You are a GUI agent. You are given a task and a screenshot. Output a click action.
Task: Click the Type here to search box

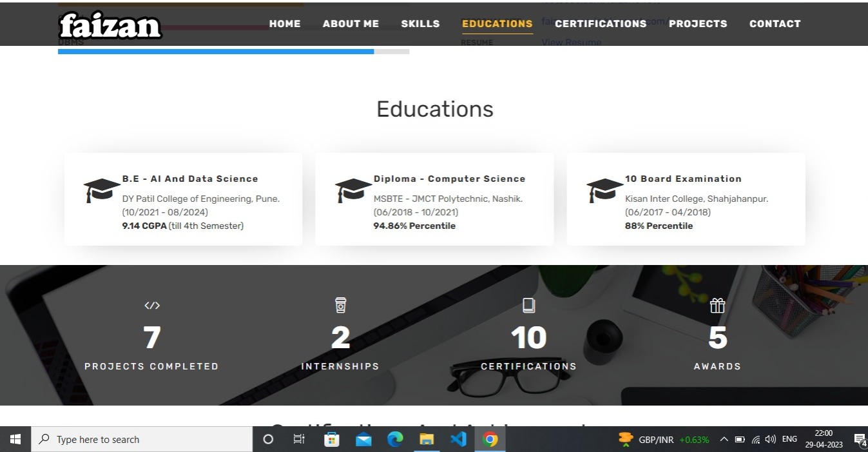[x=142, y=439]
